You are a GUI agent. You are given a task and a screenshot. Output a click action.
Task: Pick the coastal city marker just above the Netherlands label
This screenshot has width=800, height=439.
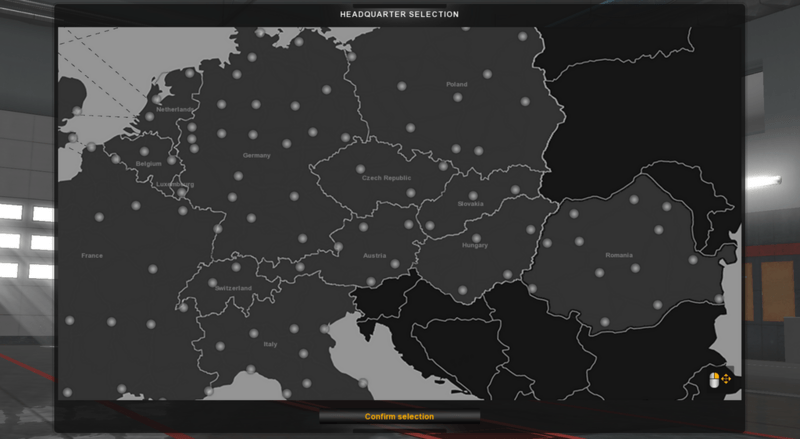(x=157, y=99)
